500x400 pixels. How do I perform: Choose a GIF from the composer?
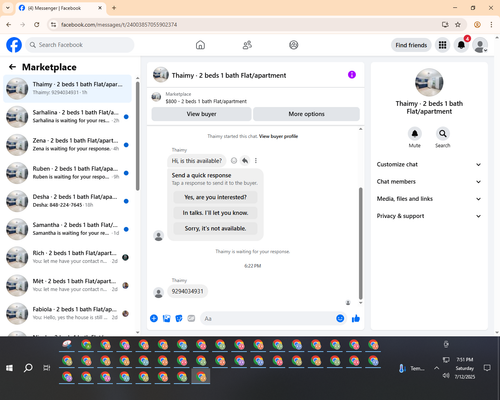point(191,318)
